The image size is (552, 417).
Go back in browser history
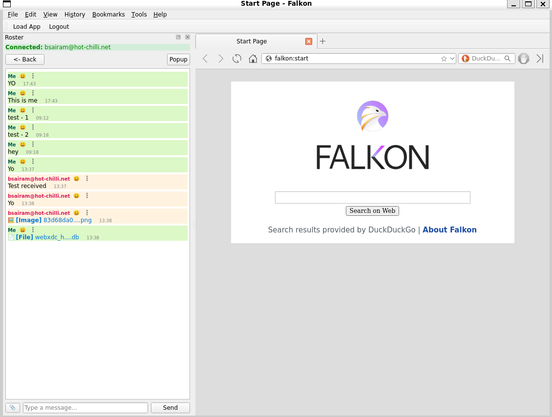(x=205, y=58)
